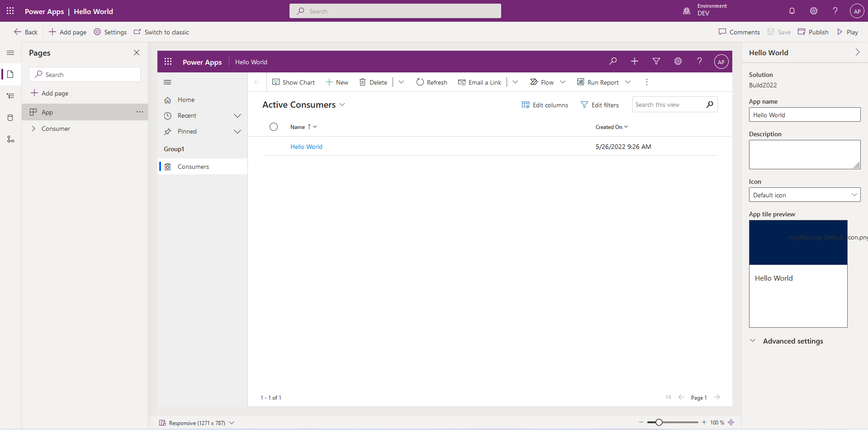Select all rows via the header circle

pyautogui.click(x=274, y=127)
